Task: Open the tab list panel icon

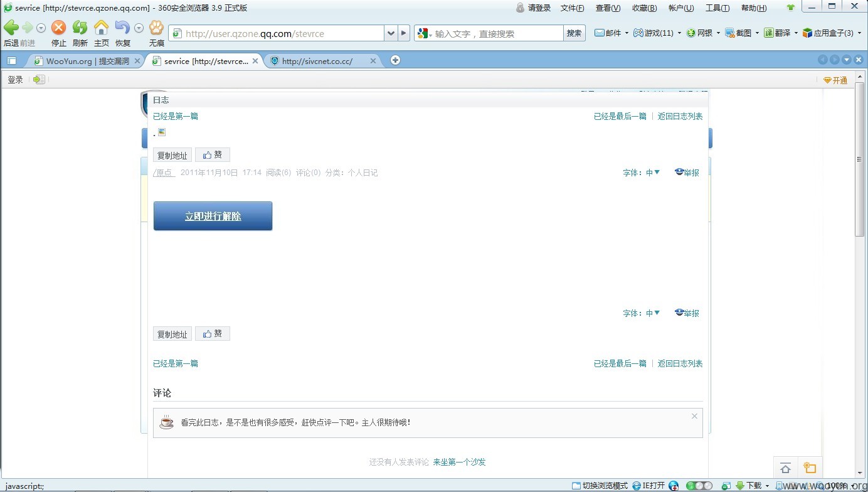Action: coord(11,61)
